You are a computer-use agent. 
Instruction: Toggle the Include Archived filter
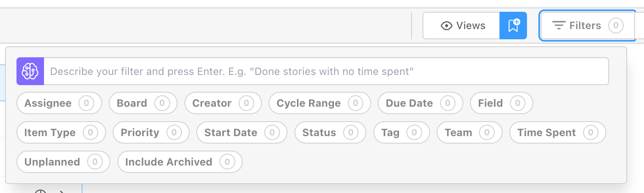tap(180, 162)
